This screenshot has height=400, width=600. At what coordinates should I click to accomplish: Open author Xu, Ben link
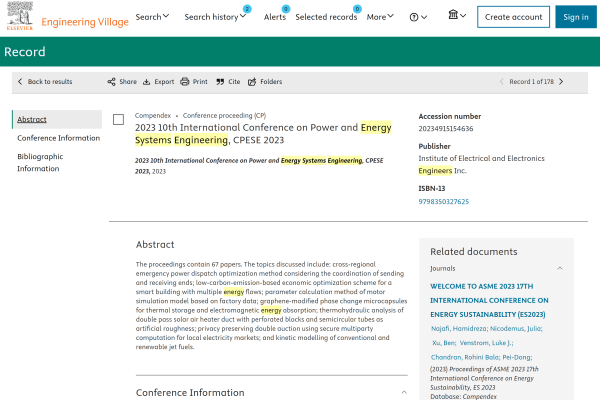[444, 343]
